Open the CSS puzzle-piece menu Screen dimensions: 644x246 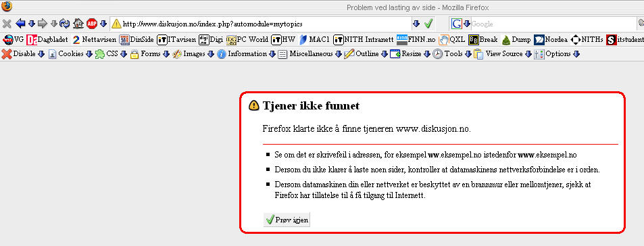point(106,54)
